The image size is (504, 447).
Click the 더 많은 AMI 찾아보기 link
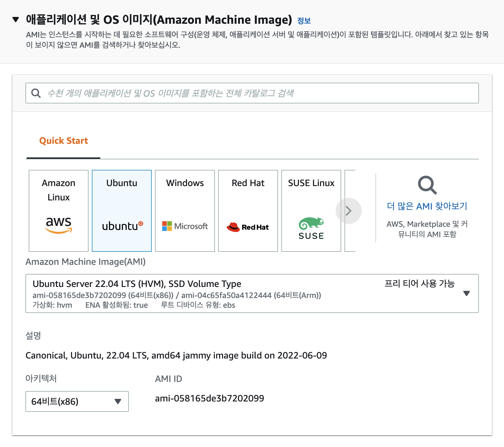(x=427, y=206)
